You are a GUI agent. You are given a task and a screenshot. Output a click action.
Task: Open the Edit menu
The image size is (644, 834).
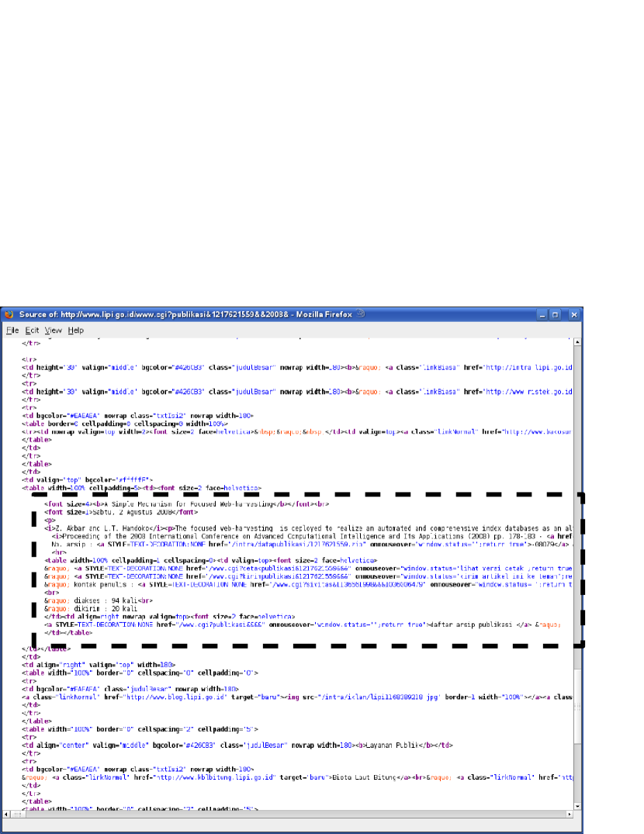(x=32, y=330)
